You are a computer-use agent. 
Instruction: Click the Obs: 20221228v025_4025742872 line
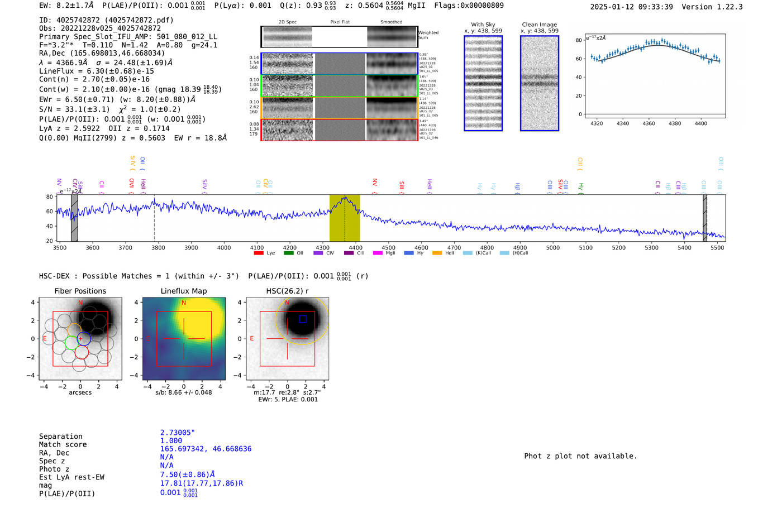click(100, 28)
